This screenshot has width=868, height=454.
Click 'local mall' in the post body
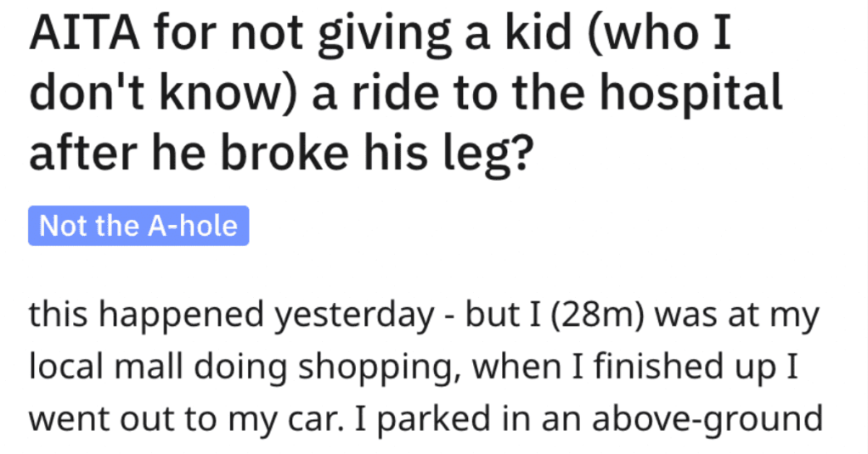point(105,367)
